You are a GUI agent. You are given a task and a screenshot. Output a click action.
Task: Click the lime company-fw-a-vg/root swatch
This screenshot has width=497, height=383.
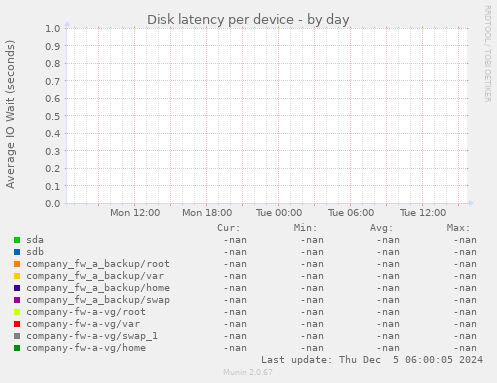(x=17, y=312)
